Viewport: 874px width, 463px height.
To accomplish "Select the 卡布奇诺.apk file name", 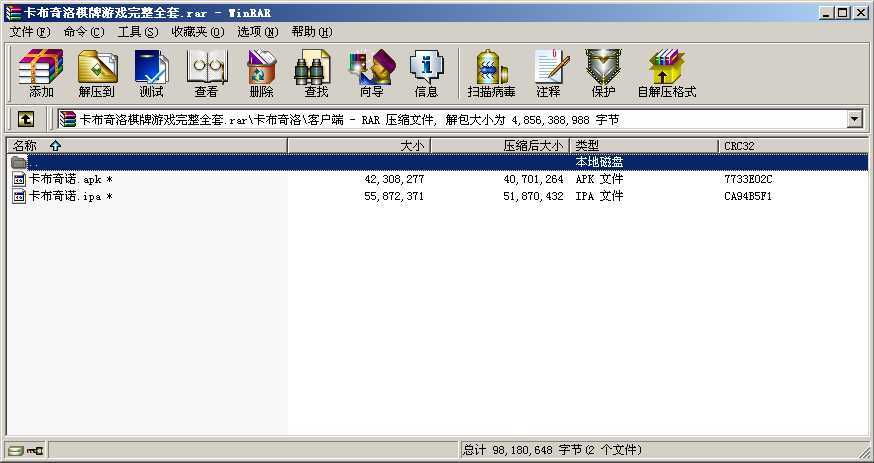I will click(x=71, y=179).
